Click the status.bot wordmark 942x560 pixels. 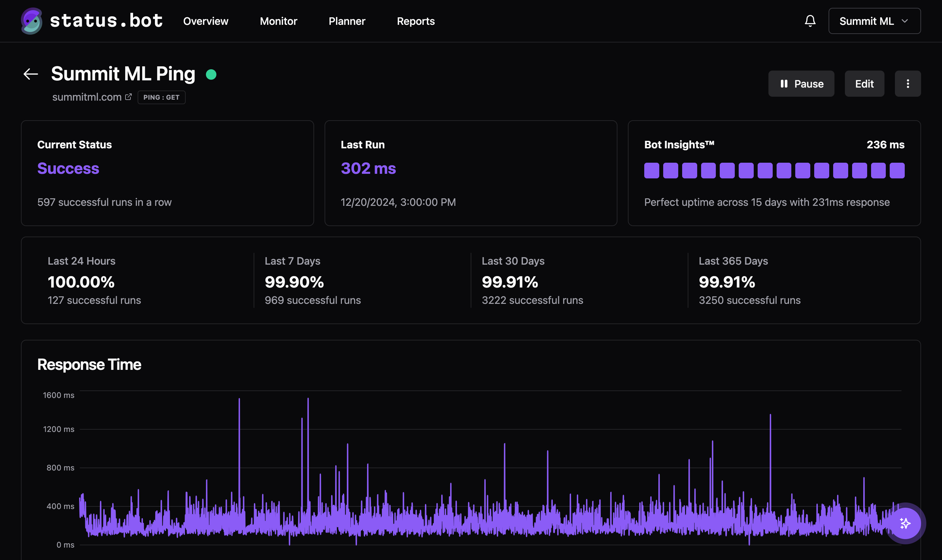pos(107,20)
